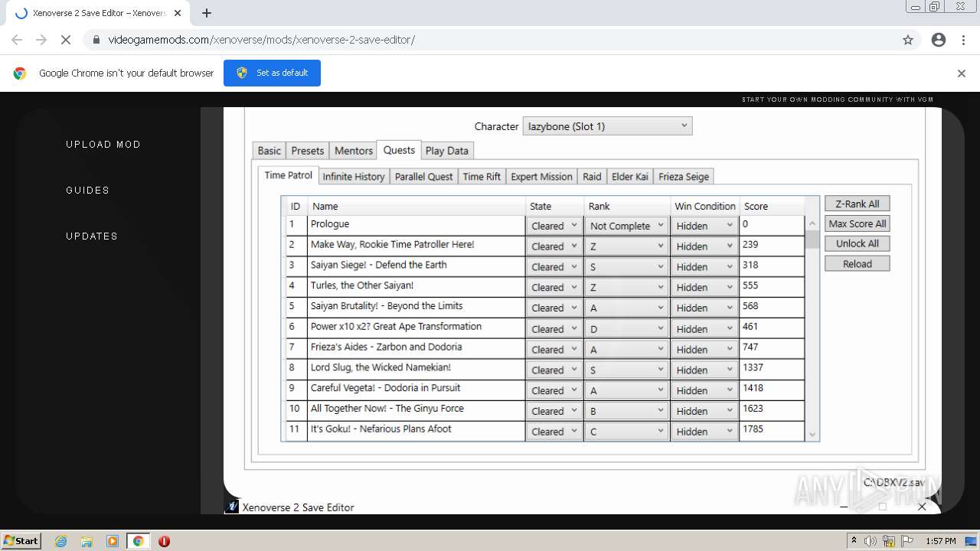Open Rank dropdown for Ginyu Force row
Screen dimensions: 980x551
tap(627, 410)
